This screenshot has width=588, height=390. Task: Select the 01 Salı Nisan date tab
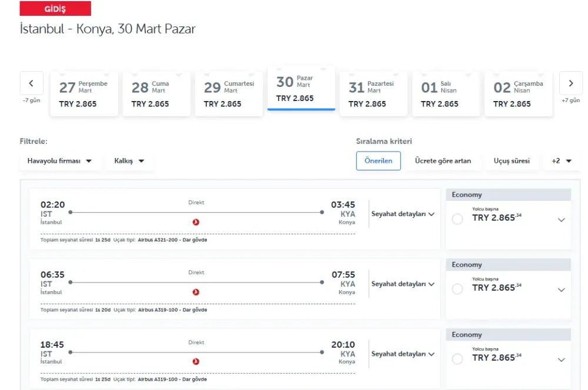click(446, 94)
